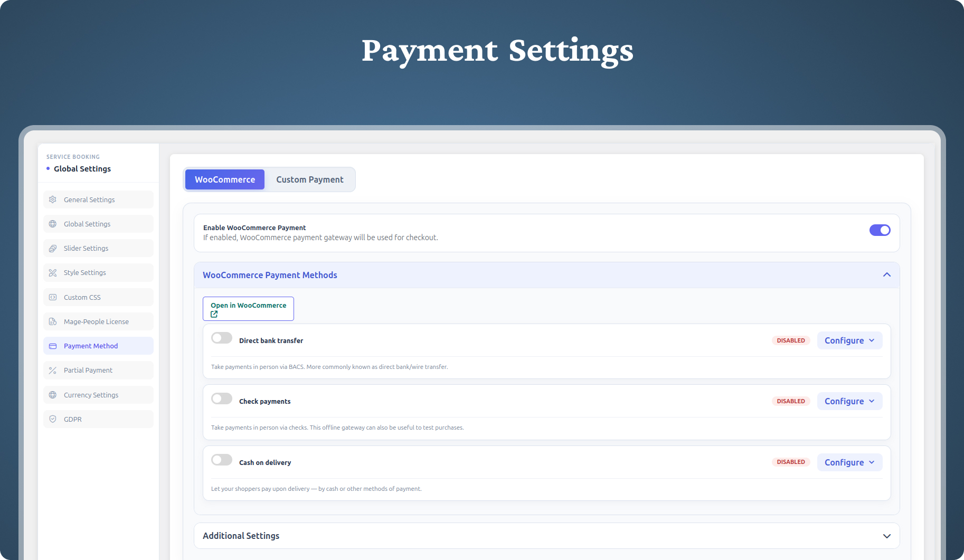Turn on the Check payments toggle
Viewport: 964px width, 560px height.
(222, 398)
